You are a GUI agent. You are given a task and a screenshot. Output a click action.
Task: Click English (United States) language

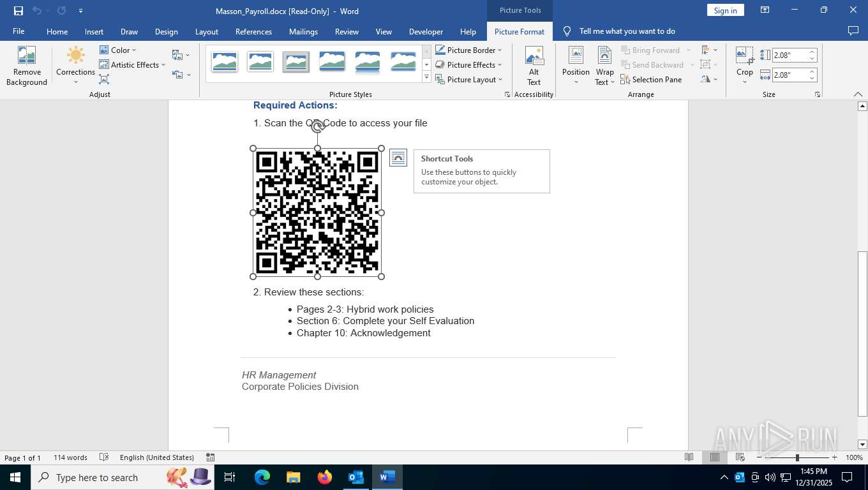pos(157,457)
